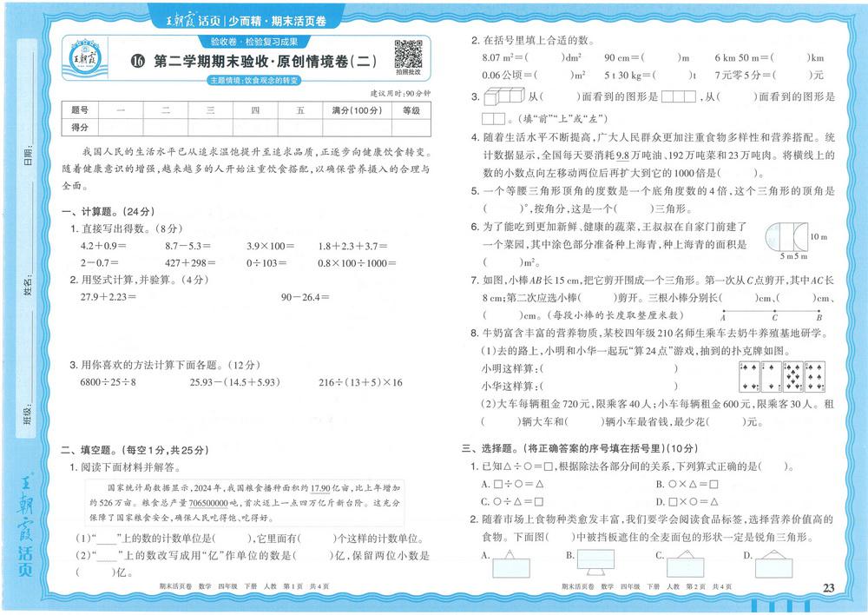Click the 题号 cell in the score table

click(80, 110)
